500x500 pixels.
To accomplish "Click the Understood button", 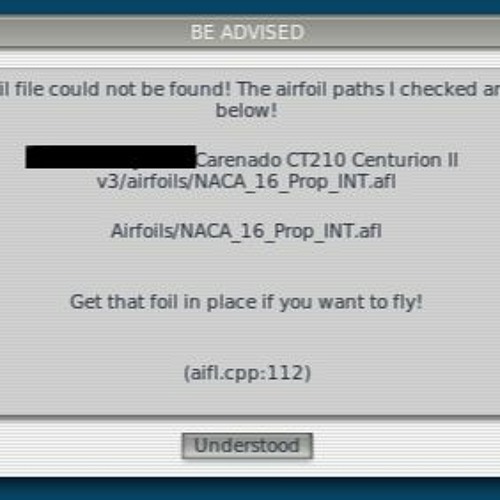I will tap(247, 446).
